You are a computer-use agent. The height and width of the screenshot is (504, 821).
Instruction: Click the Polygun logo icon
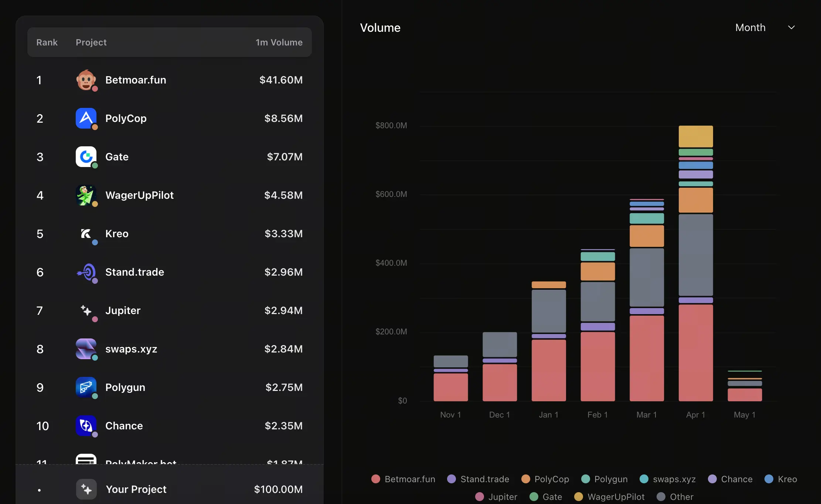point(86,387)
